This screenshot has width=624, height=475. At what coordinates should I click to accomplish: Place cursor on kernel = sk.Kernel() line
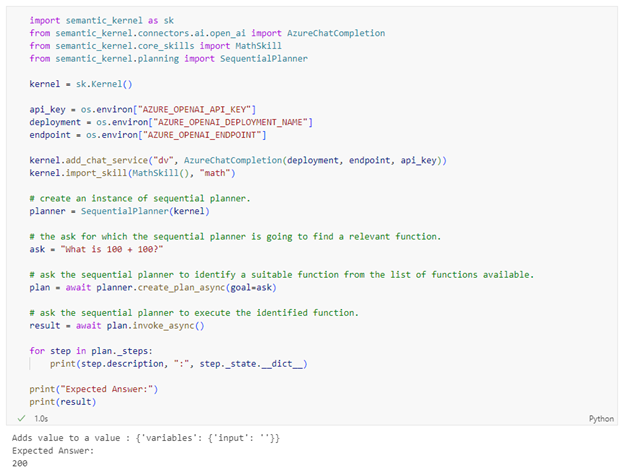pyautogui.click(x=82, y=85)
